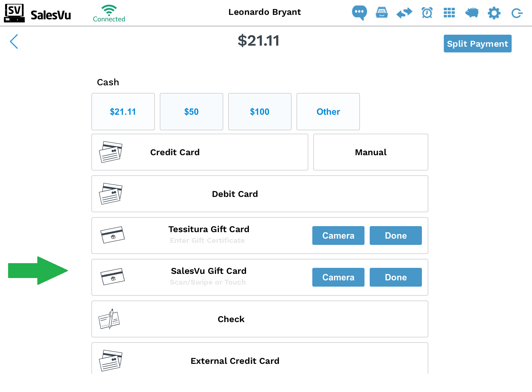Pay exact cash amount $21.11
532x392 pixels.
click(123, 112)
